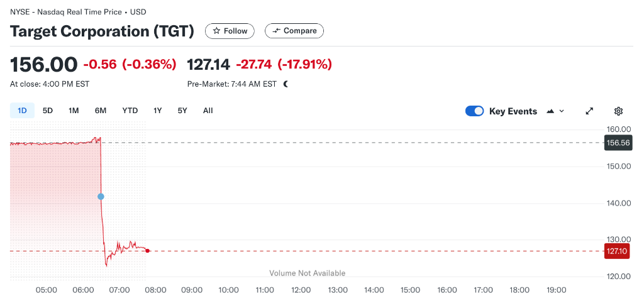Open chart settings gear icon
This screenshot has height=303, width=644.
tap(619, 111)
